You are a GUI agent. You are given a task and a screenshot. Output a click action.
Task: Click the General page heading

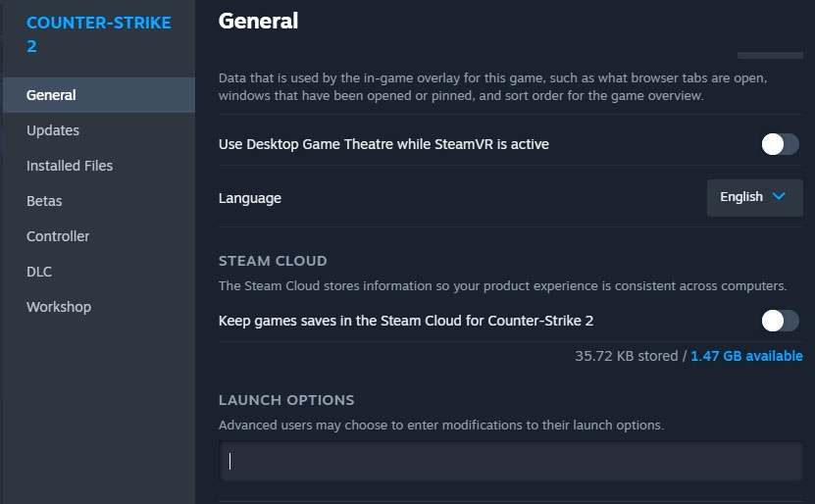(x=258, y=21)
